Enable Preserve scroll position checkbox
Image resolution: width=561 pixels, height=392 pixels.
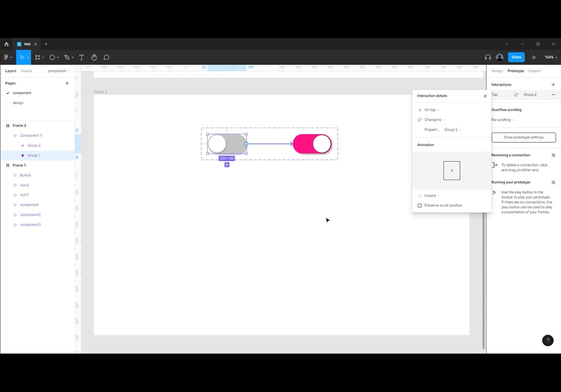click(x=419, y=206)
